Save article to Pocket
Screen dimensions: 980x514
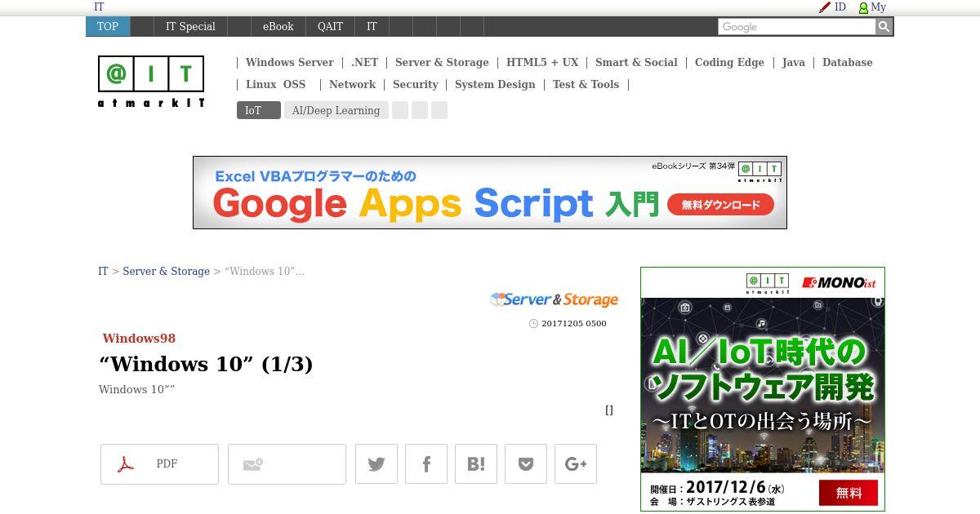pos(526,464)
